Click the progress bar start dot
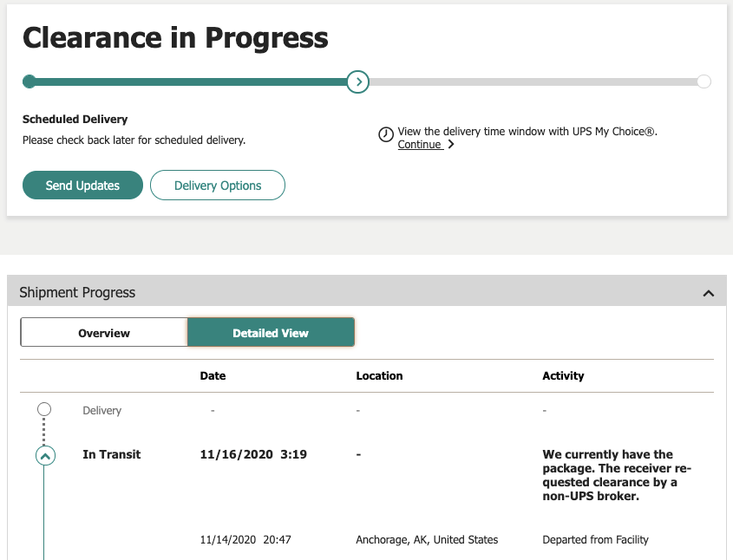 (29, 81)
